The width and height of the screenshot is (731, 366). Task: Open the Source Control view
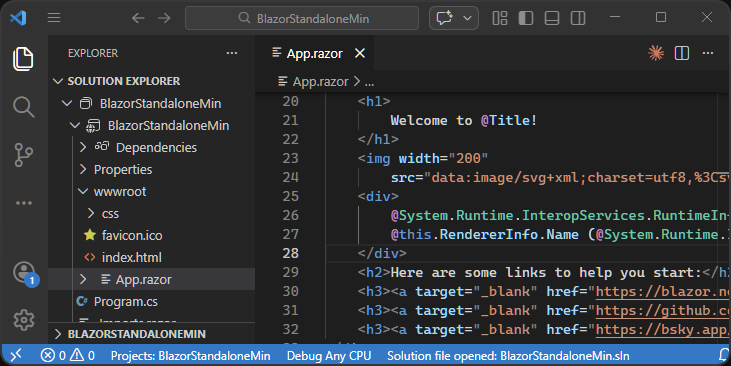23,155
